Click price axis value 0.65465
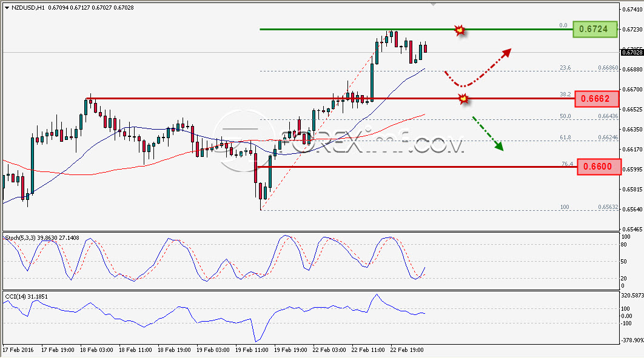This screenshot has height=358, width=644. [x=632, y=229]
